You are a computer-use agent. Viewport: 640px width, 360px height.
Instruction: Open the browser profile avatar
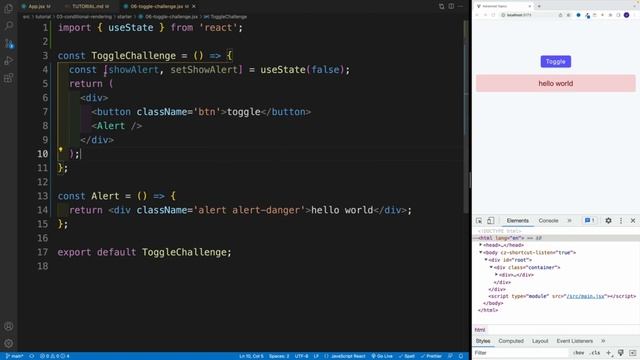pyautogui.click(x=626, y=15)
